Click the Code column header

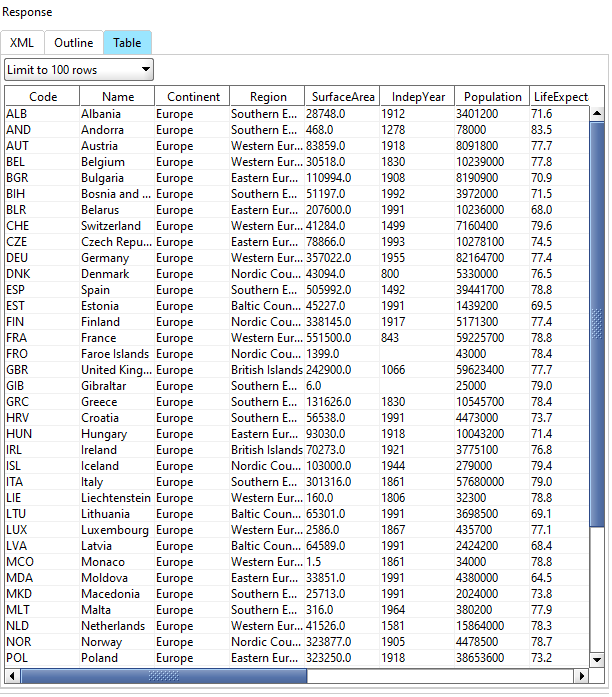pos(43,96)
